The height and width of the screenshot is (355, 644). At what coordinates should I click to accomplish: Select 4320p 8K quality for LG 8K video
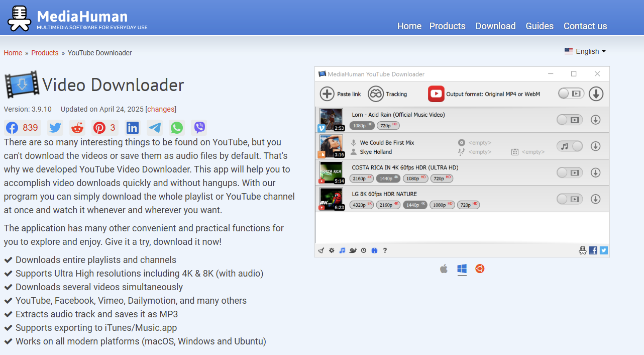(362, 205)
